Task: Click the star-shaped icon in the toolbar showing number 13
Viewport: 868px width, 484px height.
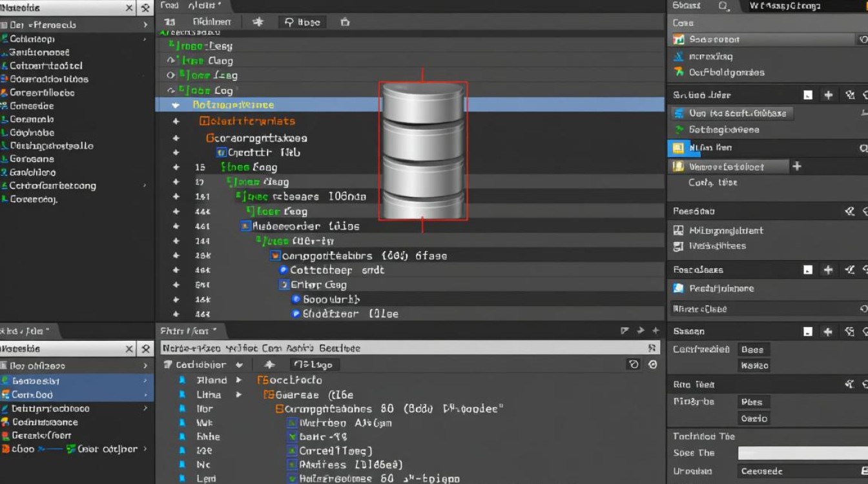Action: [258, 22]
